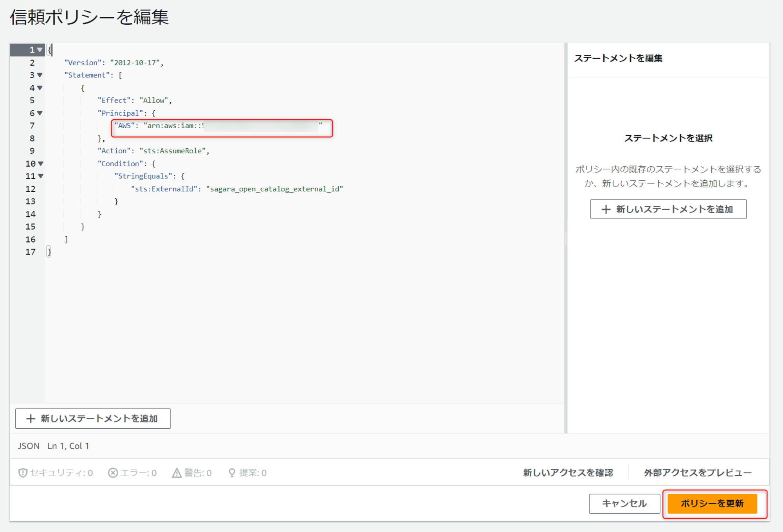Click the "Version" key on line 2

click(83, 63)
